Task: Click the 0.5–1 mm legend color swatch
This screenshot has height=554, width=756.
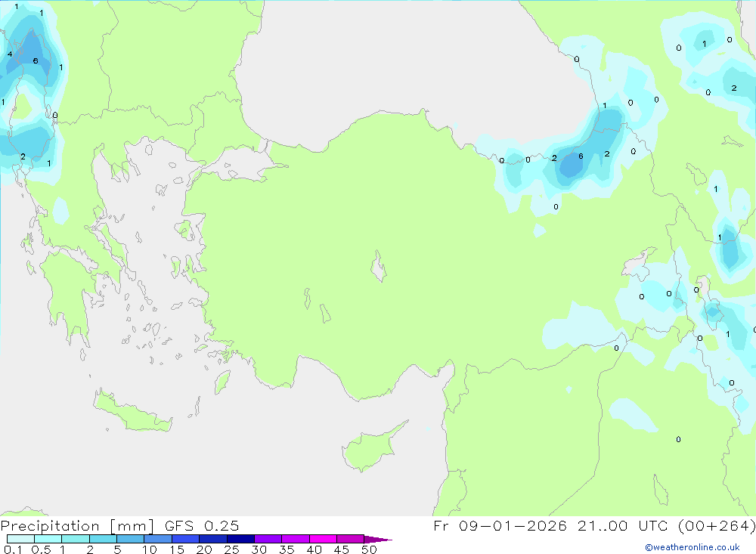Action: click(48, 539)
